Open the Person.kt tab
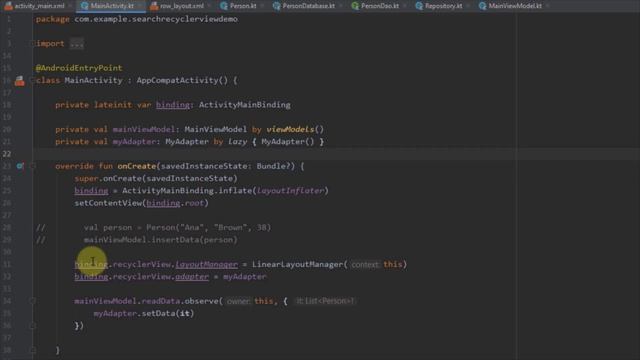The height and width of the screenshot is (360, 640). pyautogui.click(x=239, y=6)
